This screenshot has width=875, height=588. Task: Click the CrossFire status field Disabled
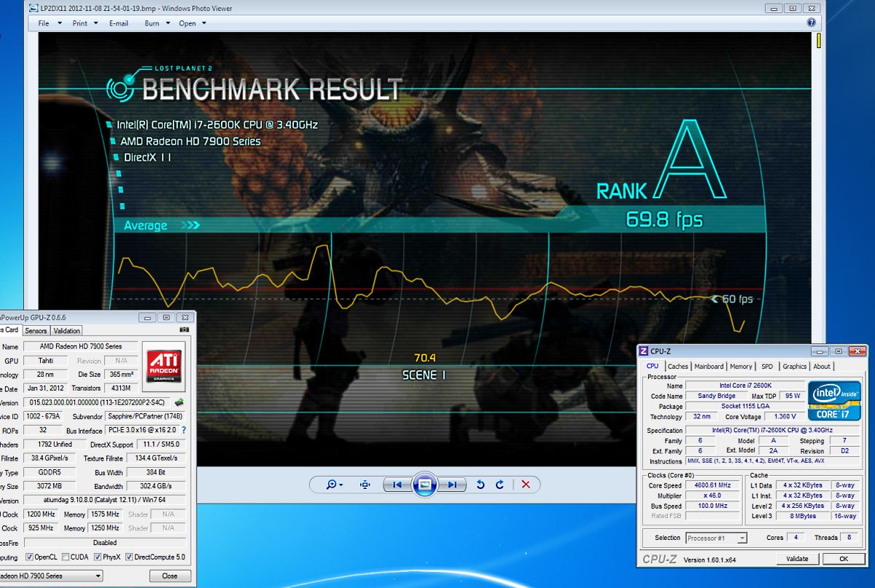105,542
